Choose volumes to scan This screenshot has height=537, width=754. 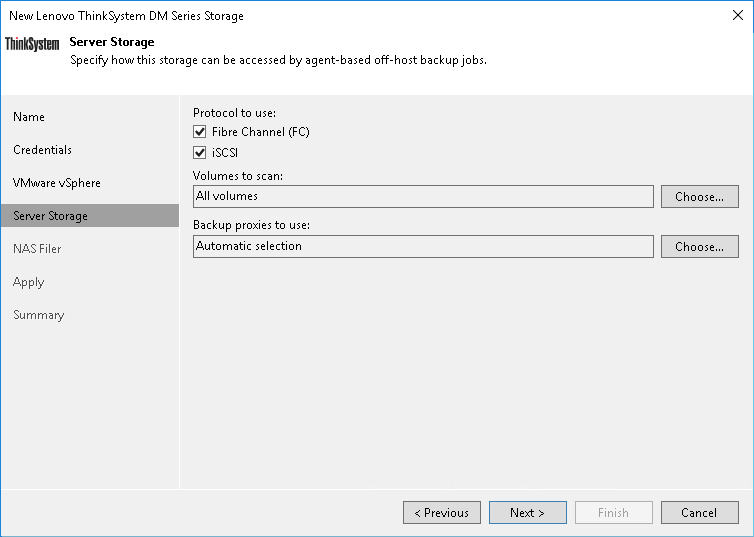click(x=699, y=196)
